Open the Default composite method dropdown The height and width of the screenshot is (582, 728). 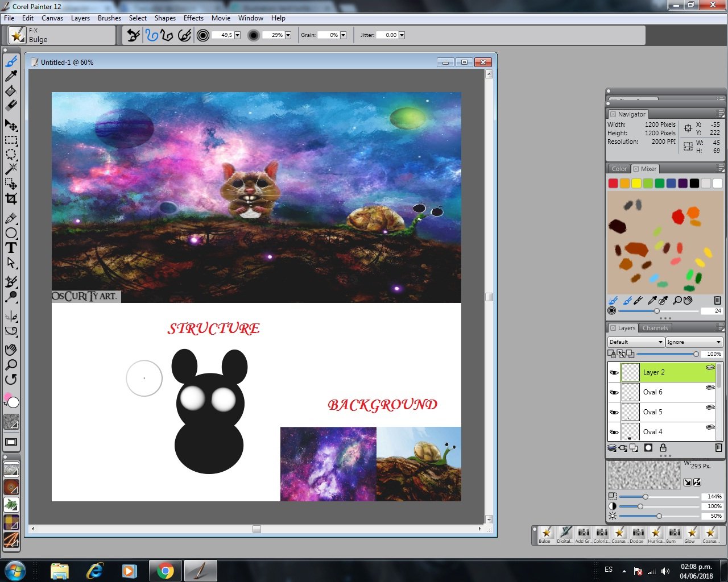coord(636,342)
